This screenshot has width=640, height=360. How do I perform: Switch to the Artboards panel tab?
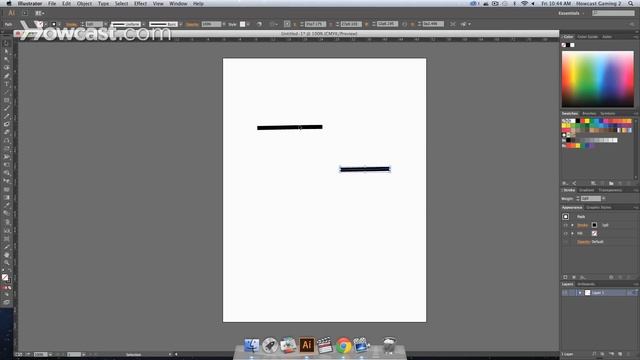[586, 284]
